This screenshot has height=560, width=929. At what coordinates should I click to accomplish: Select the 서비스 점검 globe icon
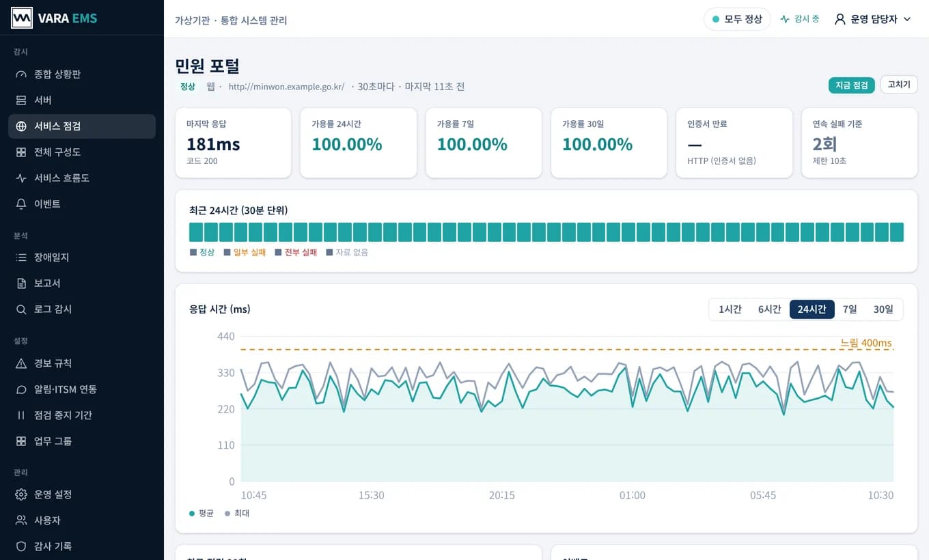coord(21,126)
